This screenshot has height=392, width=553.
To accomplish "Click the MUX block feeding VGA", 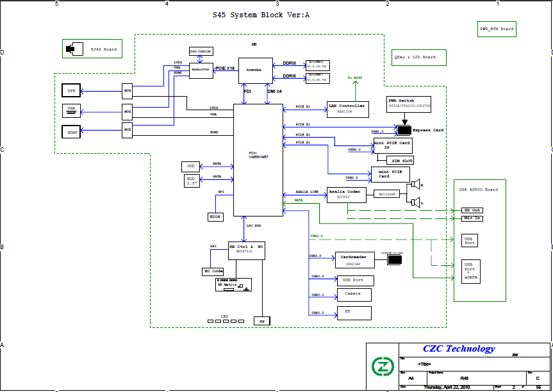I will coord(127,111).
